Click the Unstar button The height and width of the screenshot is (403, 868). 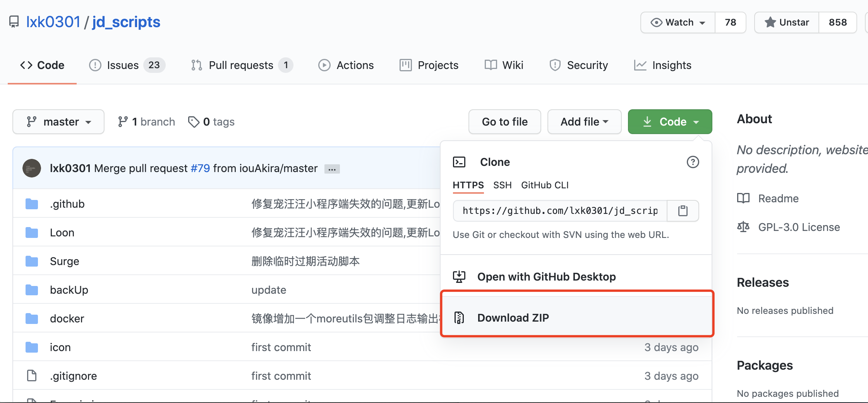click(x=787, y=22)
